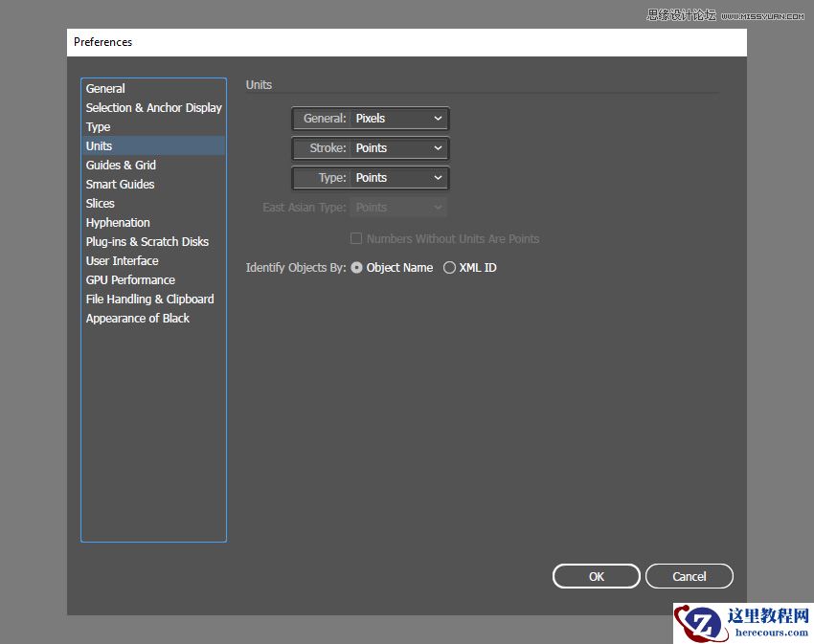814x644 pixels.
Task: Open the Type preferences category
Action: (x=153, y=127)
